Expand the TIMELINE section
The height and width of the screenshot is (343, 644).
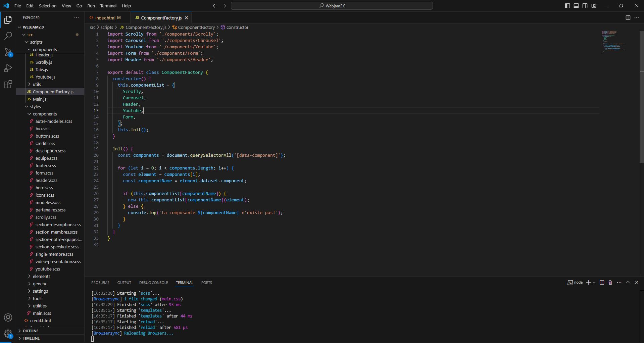[50, 338]
